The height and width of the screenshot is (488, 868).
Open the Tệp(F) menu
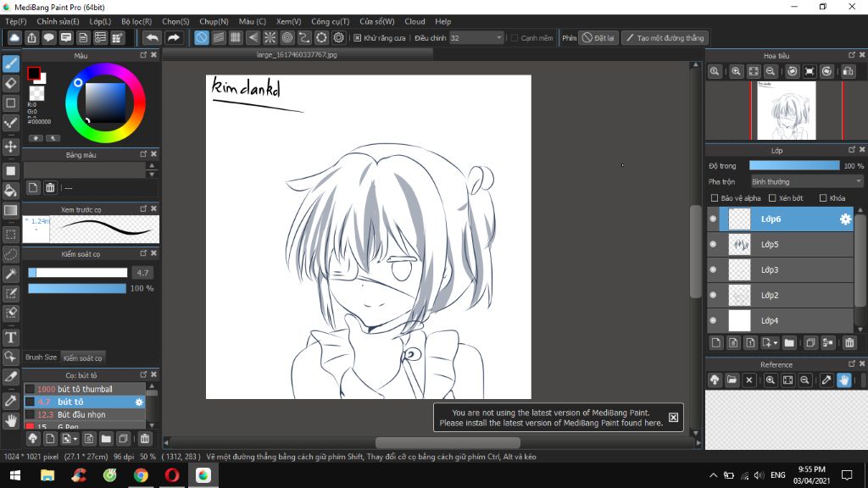[15, 21]
